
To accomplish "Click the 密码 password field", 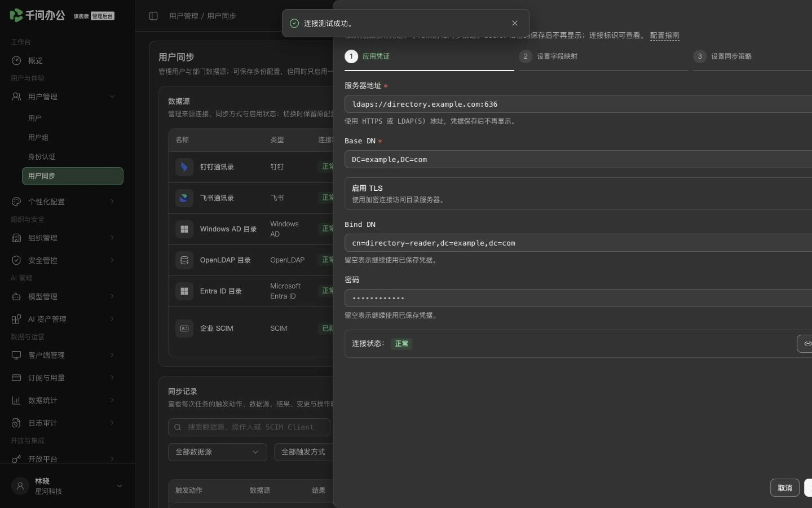I will coord(579,298).
